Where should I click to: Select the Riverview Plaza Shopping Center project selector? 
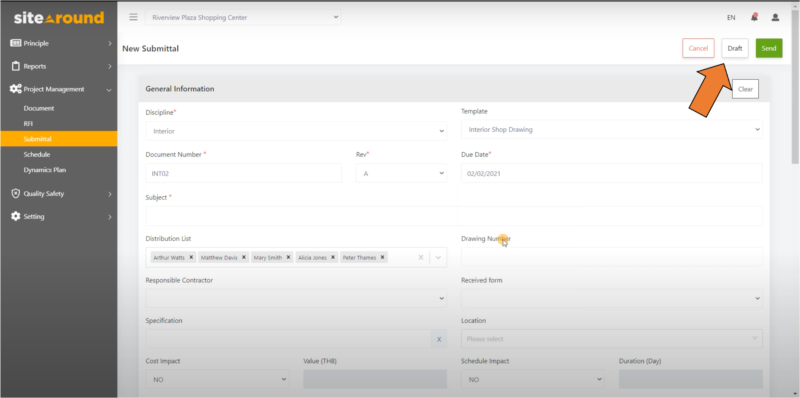pyautogui.click(x=243, y=17)
